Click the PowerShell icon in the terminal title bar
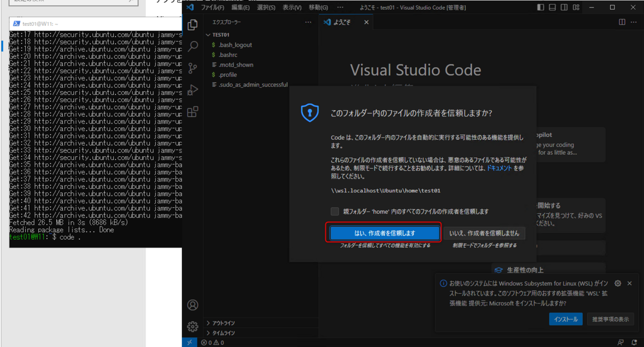The image size is (644, 347). click(x=17, y=24)
